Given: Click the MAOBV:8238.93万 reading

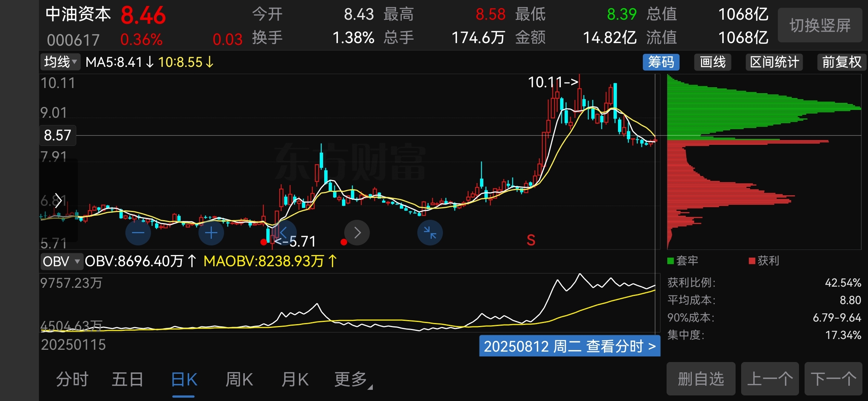Looking at the screenshot, I should (270, 261).
